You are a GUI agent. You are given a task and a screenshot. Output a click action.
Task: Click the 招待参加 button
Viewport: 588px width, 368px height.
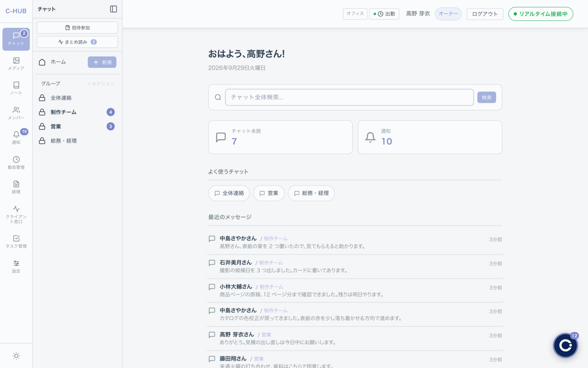pos(77,28)
